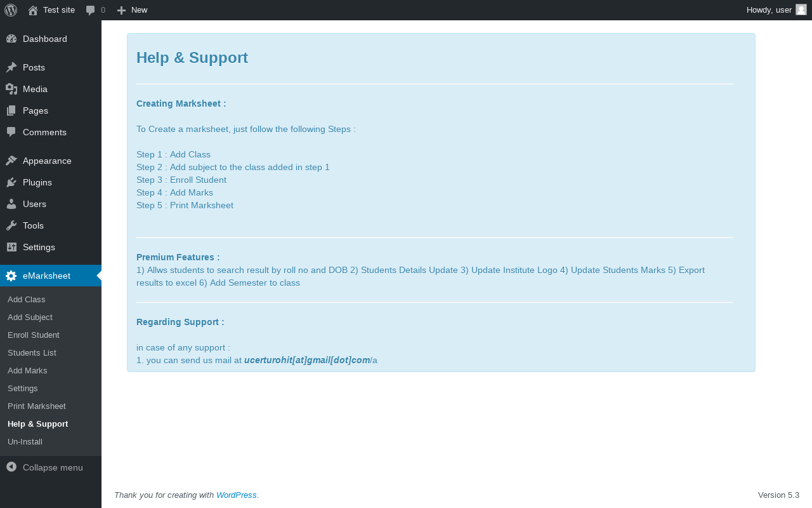Click the 'Creating Marksheet :' heading
The height and width of the screenshot is (508, 812).
[x=181, y=104]
